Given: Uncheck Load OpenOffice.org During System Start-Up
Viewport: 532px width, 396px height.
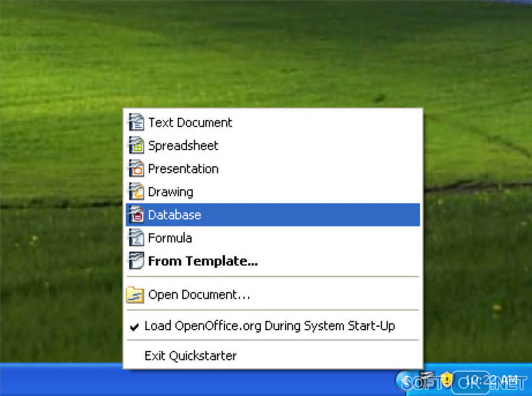Looking at the screenshot, I should 273,326.
